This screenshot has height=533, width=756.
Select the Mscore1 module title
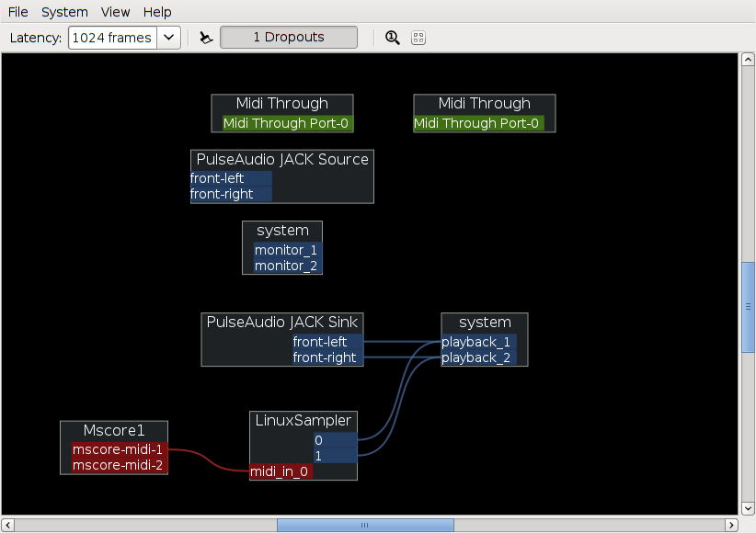coord(114,430)
